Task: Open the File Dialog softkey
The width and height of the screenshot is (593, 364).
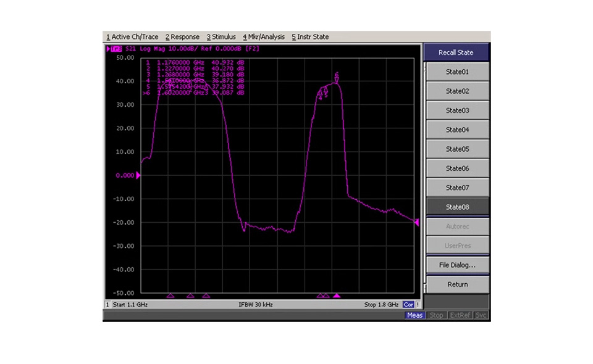Action: point(457,265)
